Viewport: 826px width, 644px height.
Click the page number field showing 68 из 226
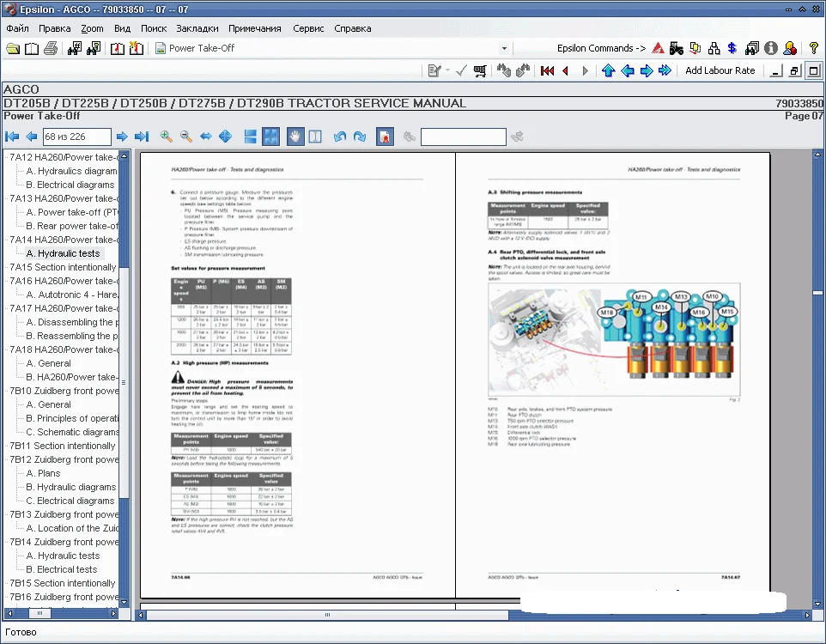pos(76,137)
